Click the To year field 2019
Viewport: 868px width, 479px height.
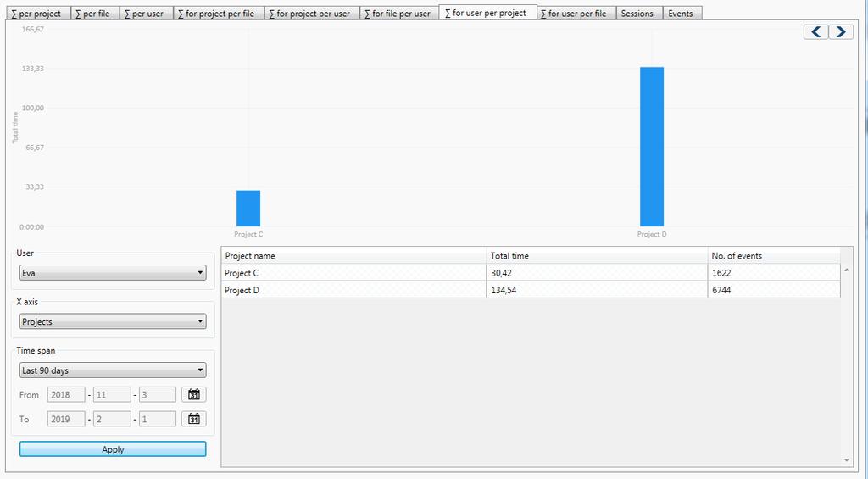coord(66,419)
